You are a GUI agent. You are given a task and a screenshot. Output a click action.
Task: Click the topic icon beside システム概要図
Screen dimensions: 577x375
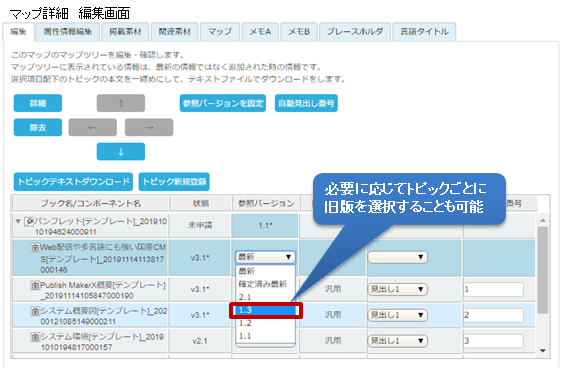[x=35, y=312]
